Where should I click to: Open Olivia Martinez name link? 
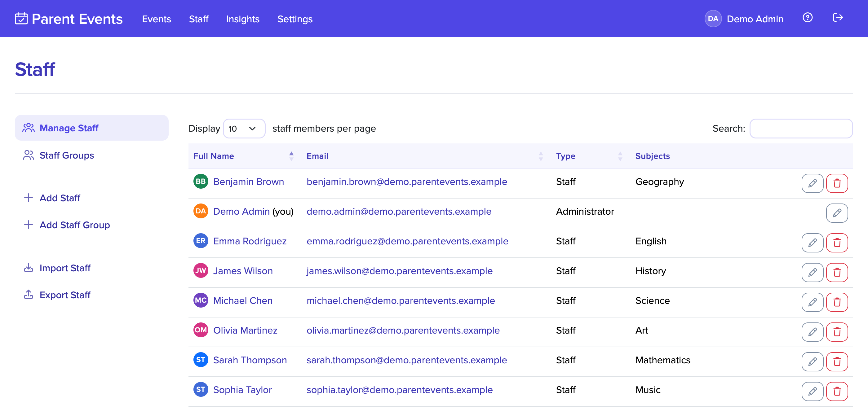(245, 330)
